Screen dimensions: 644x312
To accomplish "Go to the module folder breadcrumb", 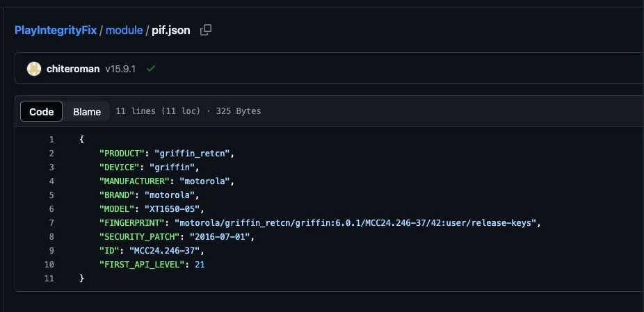I will [x=124, y=31].
